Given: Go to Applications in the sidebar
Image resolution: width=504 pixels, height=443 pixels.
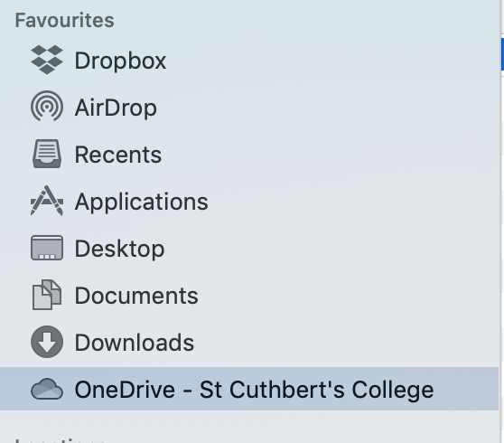Looking at the screenshot, I should 142,203.
